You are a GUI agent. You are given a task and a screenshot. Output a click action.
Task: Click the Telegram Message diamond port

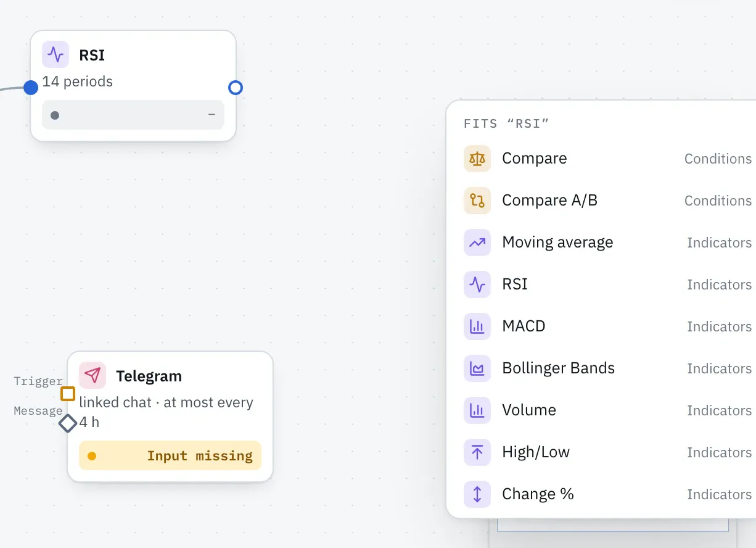click(68, 423)
